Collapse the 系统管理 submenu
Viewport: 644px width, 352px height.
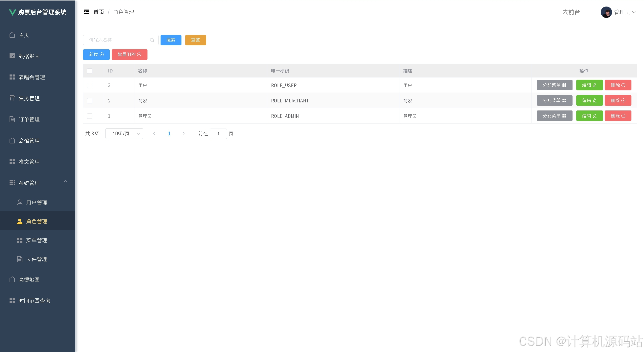tap(38, 183)
